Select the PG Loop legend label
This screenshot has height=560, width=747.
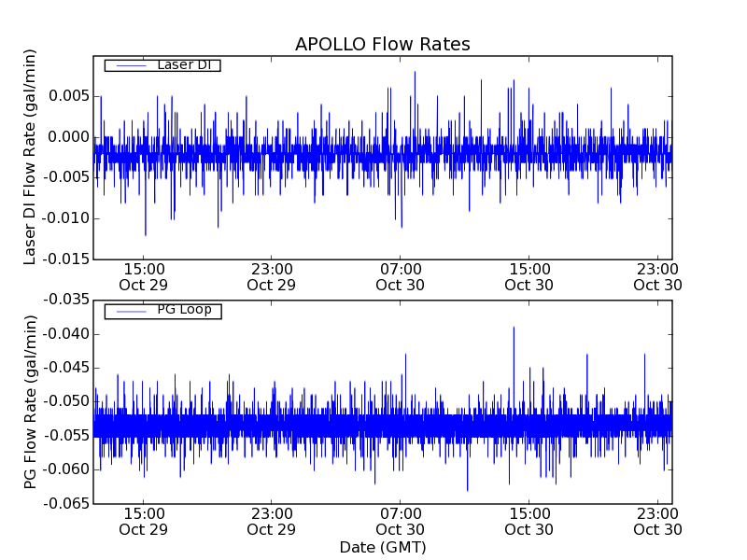point(184,310)
